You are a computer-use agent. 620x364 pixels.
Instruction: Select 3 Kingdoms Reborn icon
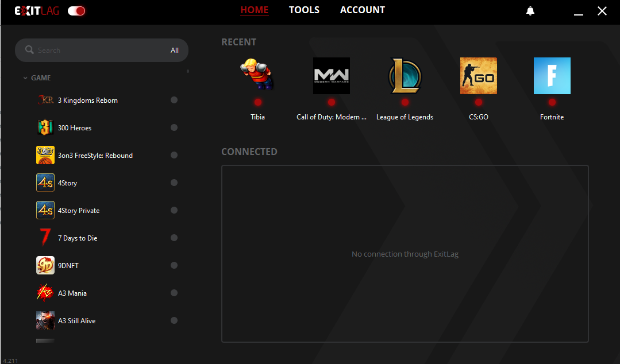(45, 100)
